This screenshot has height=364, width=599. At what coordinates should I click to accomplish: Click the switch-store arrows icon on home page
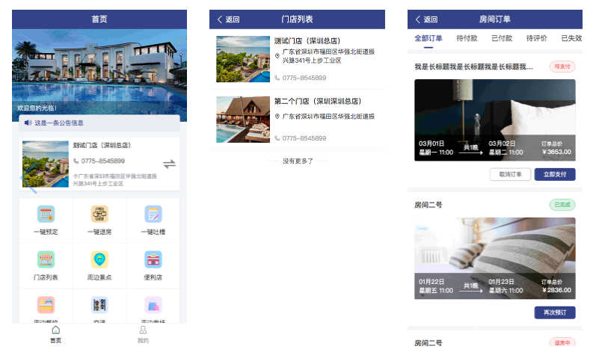(169, 164)
